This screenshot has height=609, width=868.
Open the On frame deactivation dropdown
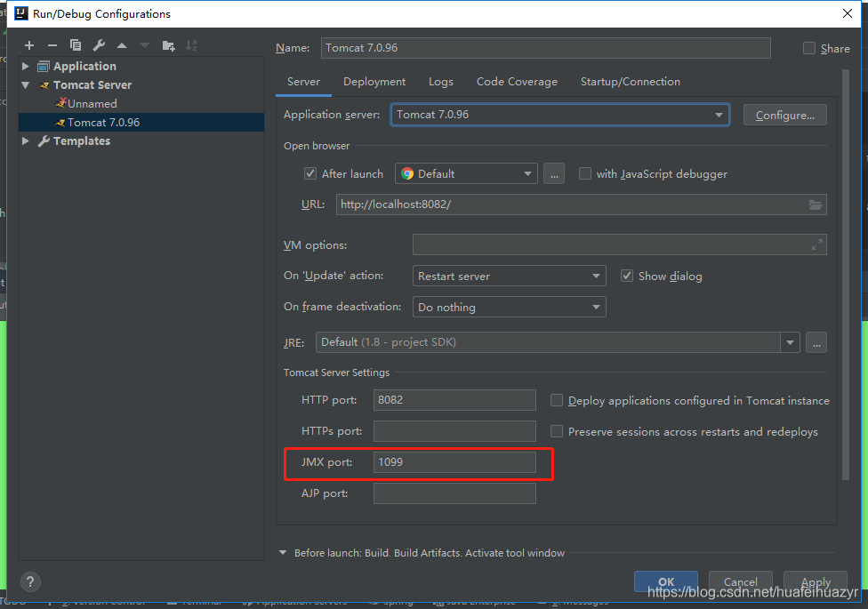[510, 307]
